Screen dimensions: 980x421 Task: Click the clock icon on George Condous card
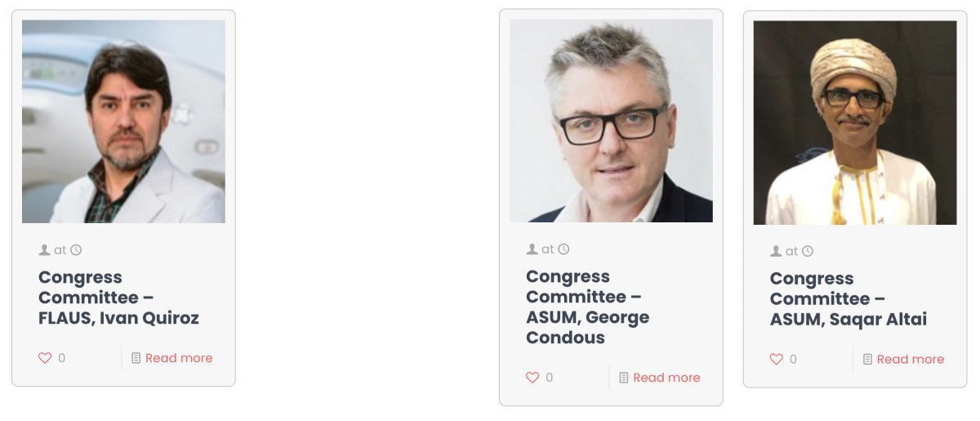pyautogui.click(x=563, y=249)
